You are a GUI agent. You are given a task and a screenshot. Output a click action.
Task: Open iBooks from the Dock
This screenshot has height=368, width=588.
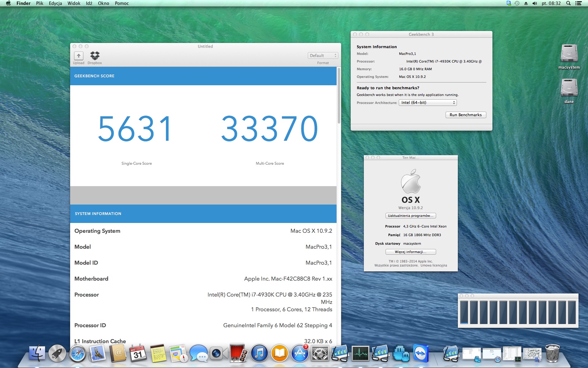click(x=279, y=353)
